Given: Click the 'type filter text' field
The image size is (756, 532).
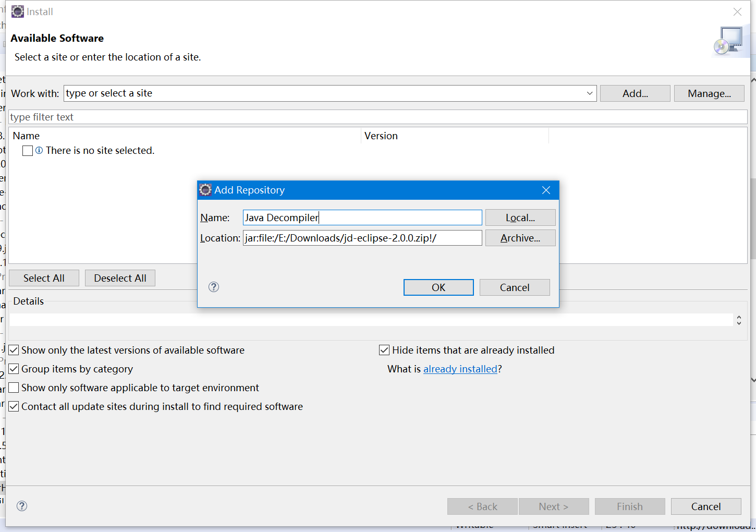Looking at the screenshot, I should 378,117.
